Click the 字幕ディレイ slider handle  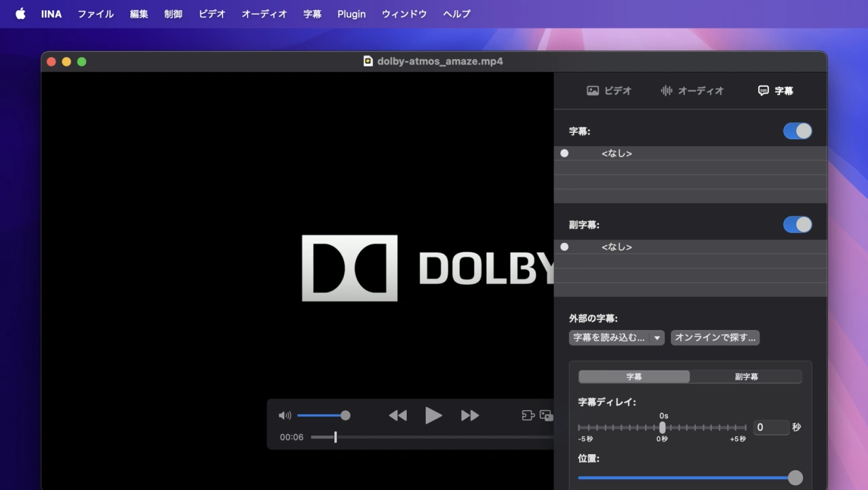click(663, 428)
